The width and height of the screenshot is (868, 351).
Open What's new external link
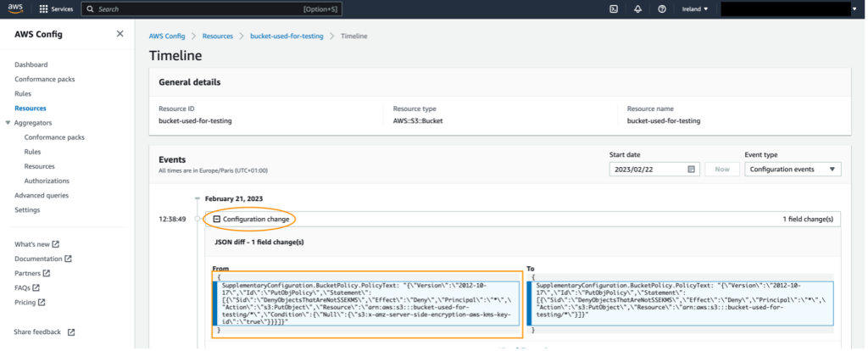coord(36,244)
